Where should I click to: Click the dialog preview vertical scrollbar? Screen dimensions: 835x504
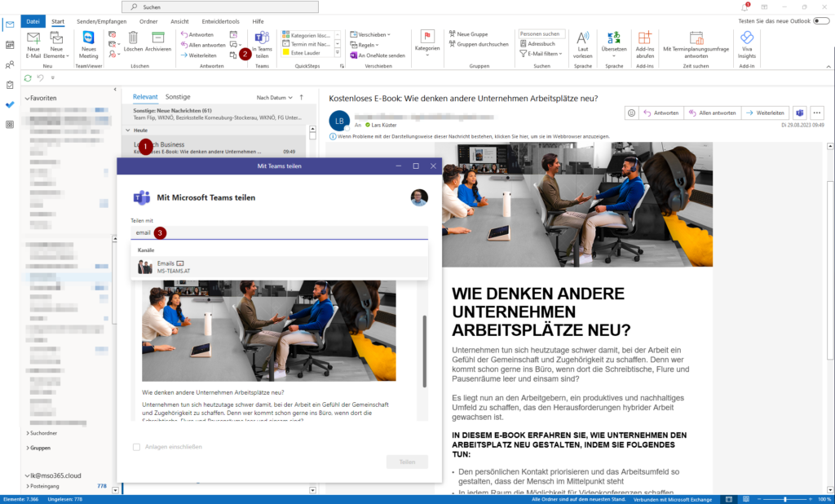tap(424, 351)
